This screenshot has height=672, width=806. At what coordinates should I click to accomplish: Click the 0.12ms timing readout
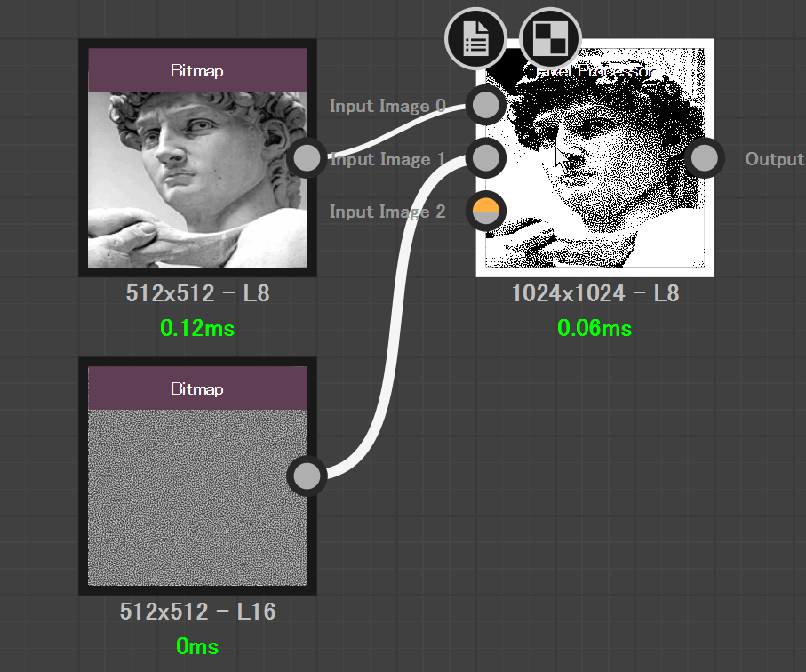pos(197,328)
